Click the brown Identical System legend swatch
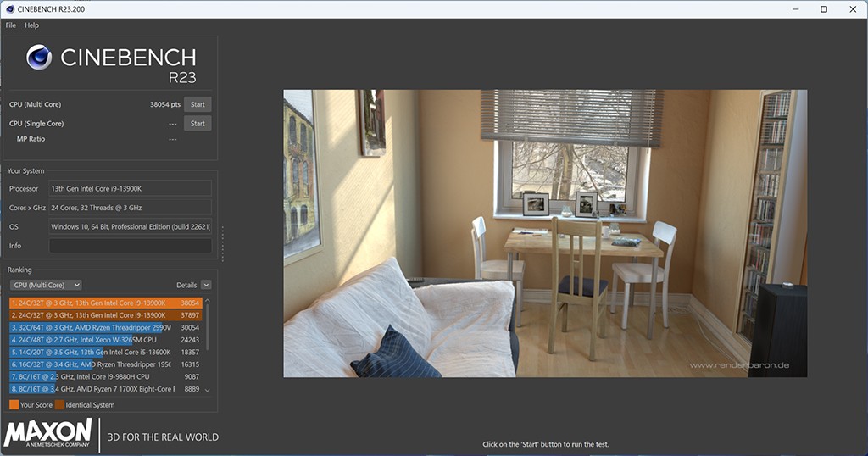868x456 pixels. click(x=60, y=404)
